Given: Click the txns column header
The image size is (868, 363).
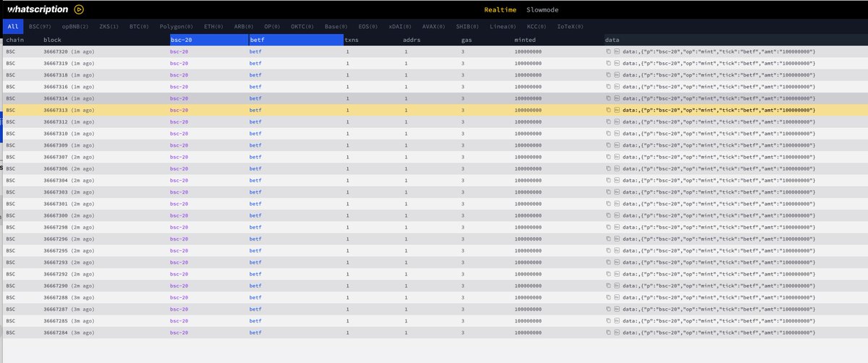Looking at the screenshot, I should click(351, 40).
